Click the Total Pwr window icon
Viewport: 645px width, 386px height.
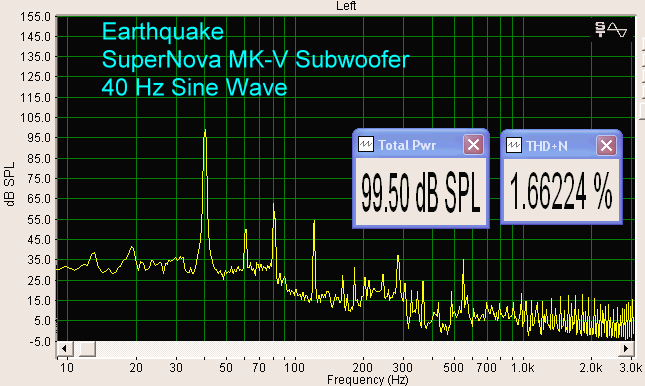click(x=366, y=144)
